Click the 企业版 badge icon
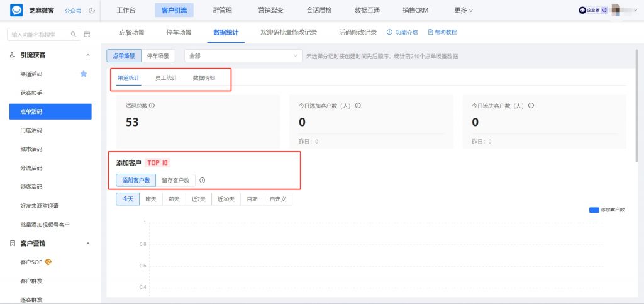 click(x=593, y=10)
